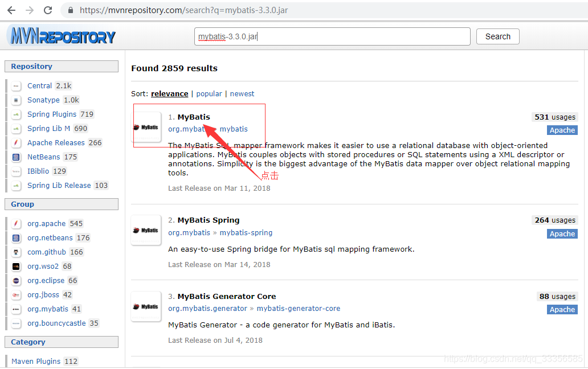The image size is (588, 369).
Task: Click the org.apache group icon
Action: 16,224
